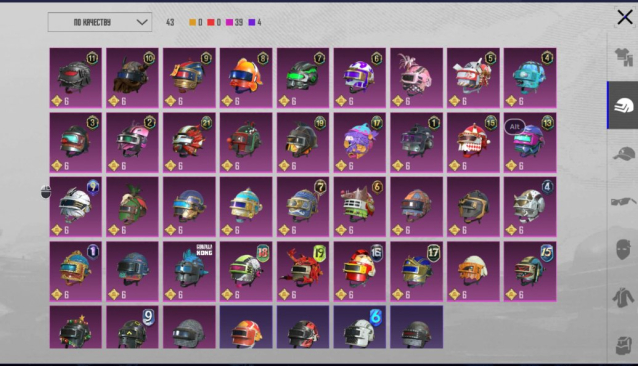Expand the 'По качеству' sorting dropdown
This screenshot has height=366, width=638.
(100, 22)
